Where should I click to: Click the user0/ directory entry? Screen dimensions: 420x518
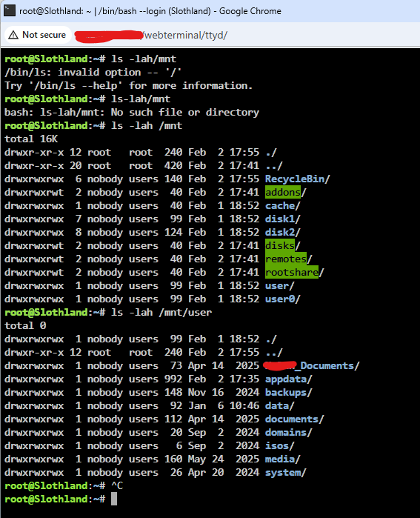[283, 299]
